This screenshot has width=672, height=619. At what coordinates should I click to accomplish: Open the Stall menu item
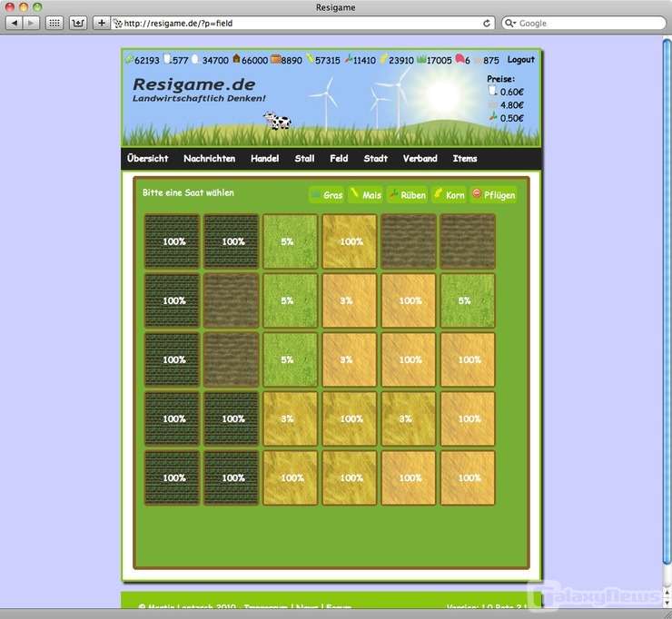click(x=305, y=159)
